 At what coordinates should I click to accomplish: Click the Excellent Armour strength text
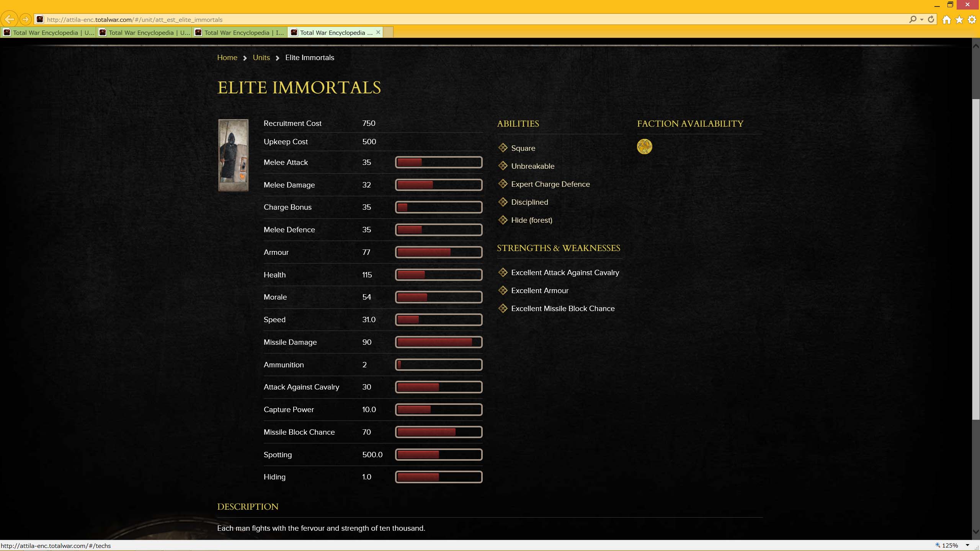(540, 290)
